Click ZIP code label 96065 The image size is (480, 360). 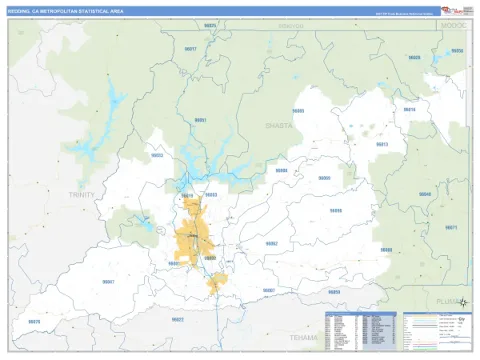[x=298, y=111]
